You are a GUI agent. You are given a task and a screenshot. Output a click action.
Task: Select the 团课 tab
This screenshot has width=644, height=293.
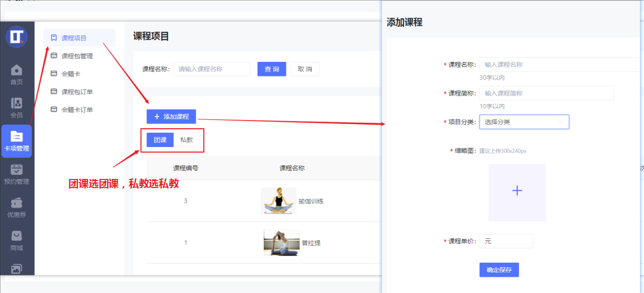(x=159, y=140)
